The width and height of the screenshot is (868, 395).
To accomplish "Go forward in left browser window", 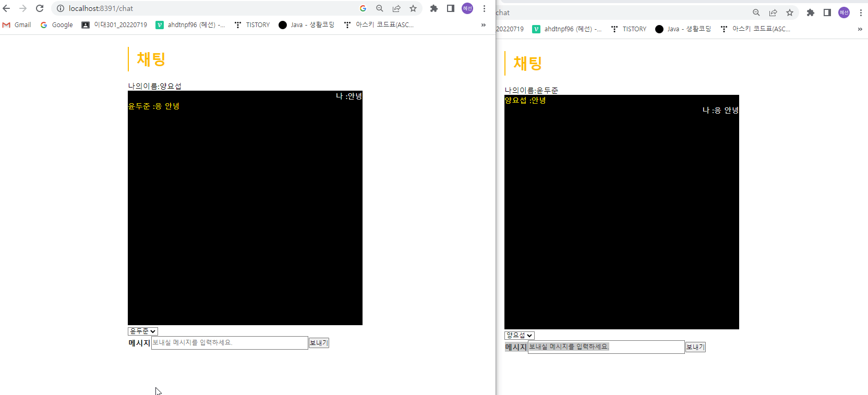I will pyautogui.click(x=23, y=8).
